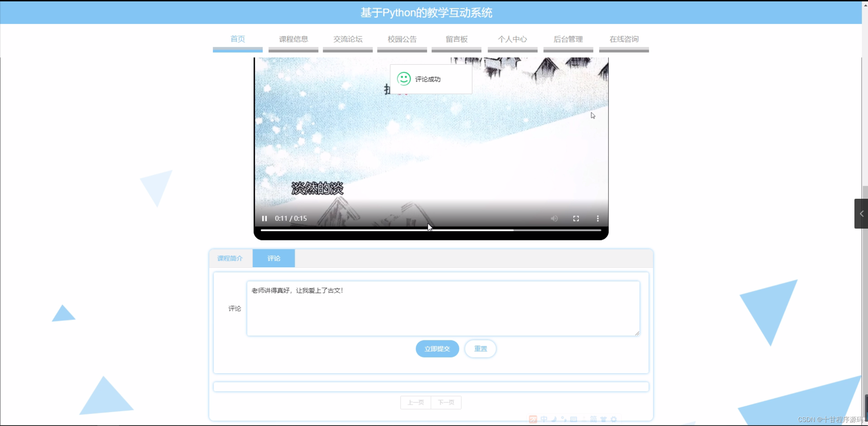Image resolution: width=868 pixels, height=426 pixels.
Task: Go to 上一页 previous page
Action: (x=415, y=402)
